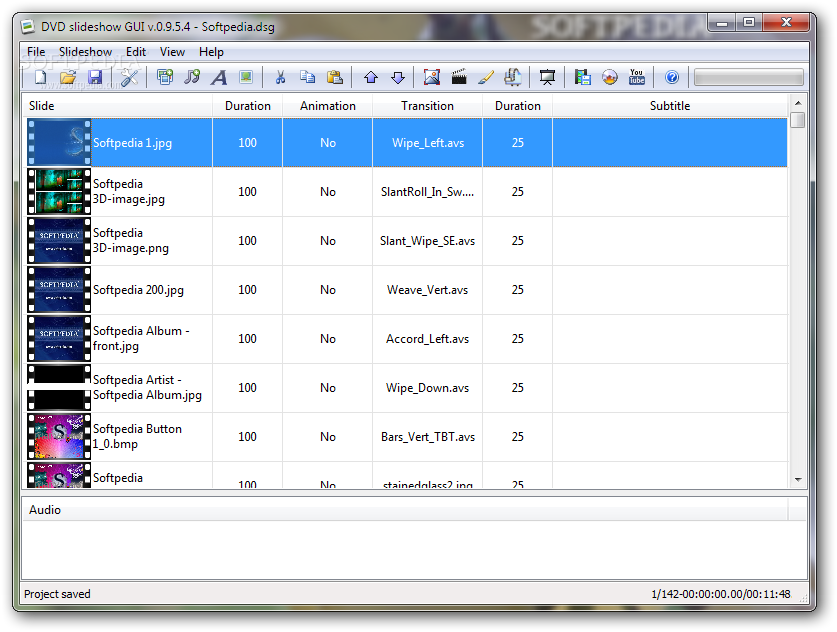Select Softpedia Button 1_0.bmp slide

(x=407, y=437)
